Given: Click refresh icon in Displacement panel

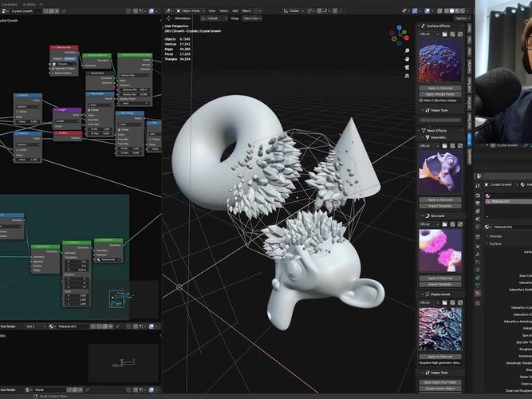Looking at the screenshot, I should tap(460, 302).
